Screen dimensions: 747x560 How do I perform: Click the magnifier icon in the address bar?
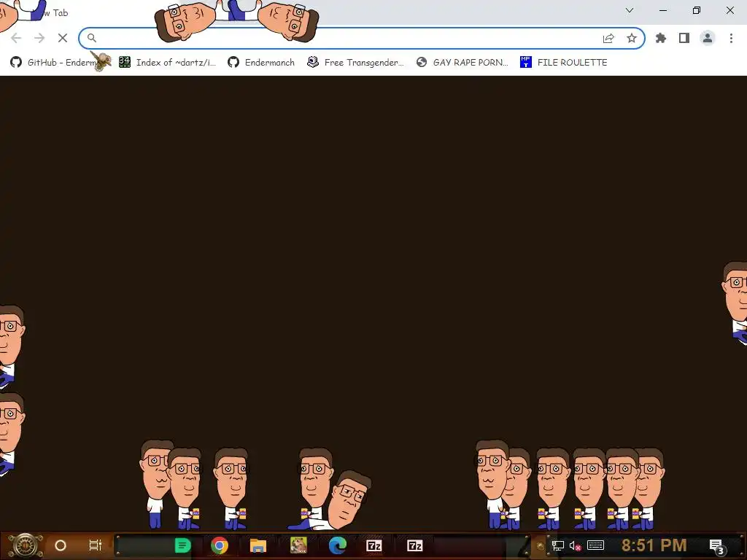tap(91, 38)
